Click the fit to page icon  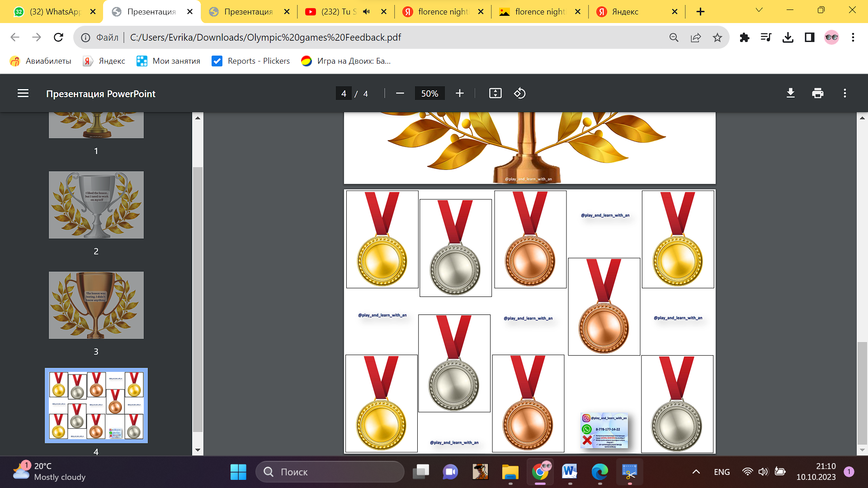pyautogui.click(x=495, y=94)
